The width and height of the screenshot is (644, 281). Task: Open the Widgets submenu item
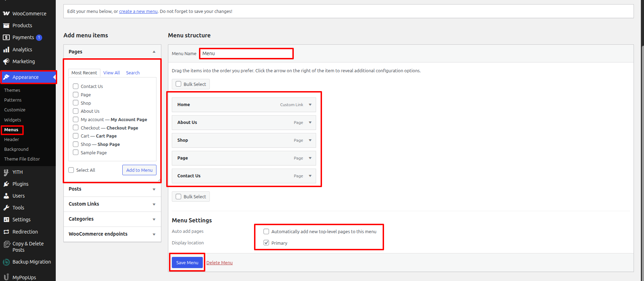pyautogui.click(x=13, y=120)
